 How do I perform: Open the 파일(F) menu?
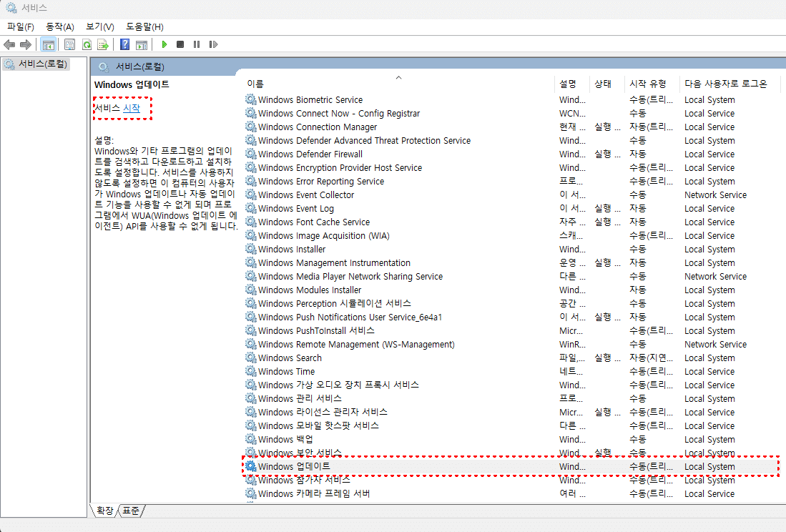(21, 26)
